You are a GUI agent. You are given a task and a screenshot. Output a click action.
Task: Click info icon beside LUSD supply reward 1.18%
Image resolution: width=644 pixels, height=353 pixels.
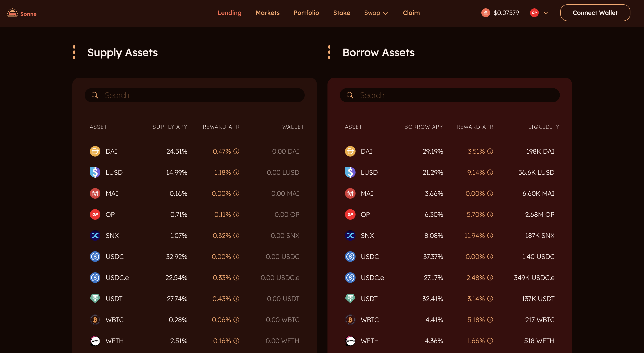pos(236,172)
